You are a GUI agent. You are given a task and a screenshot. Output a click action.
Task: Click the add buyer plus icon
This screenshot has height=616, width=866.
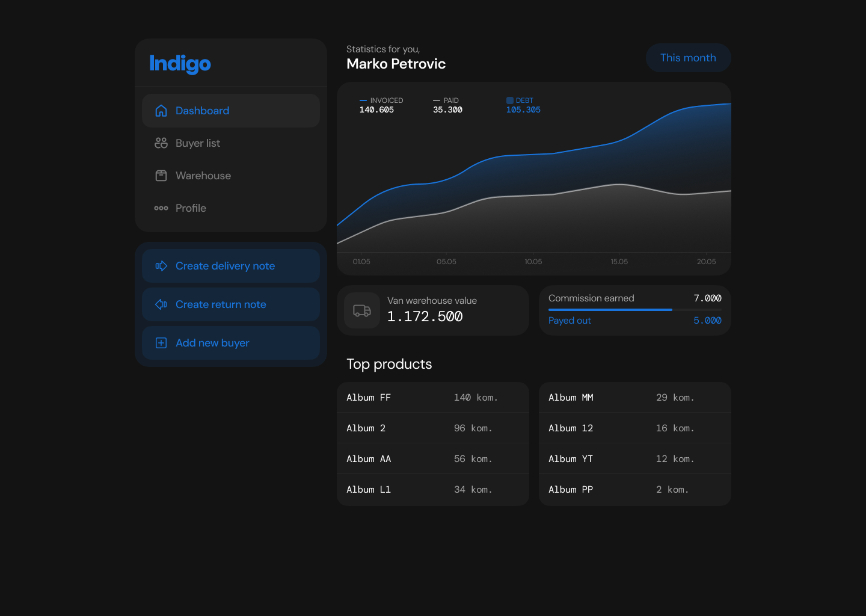click(x=161, y=343)
